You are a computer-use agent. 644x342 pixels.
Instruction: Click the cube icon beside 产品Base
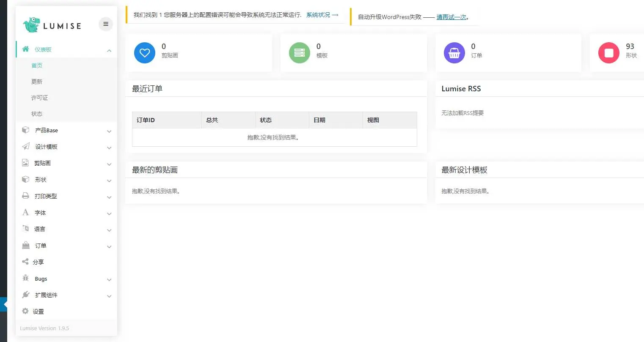coord(25,130)
